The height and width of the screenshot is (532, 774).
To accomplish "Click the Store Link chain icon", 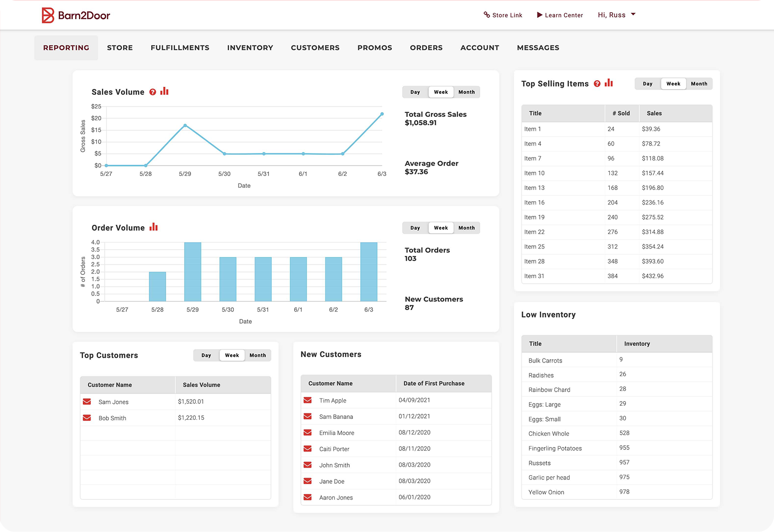I will point(487,15).
